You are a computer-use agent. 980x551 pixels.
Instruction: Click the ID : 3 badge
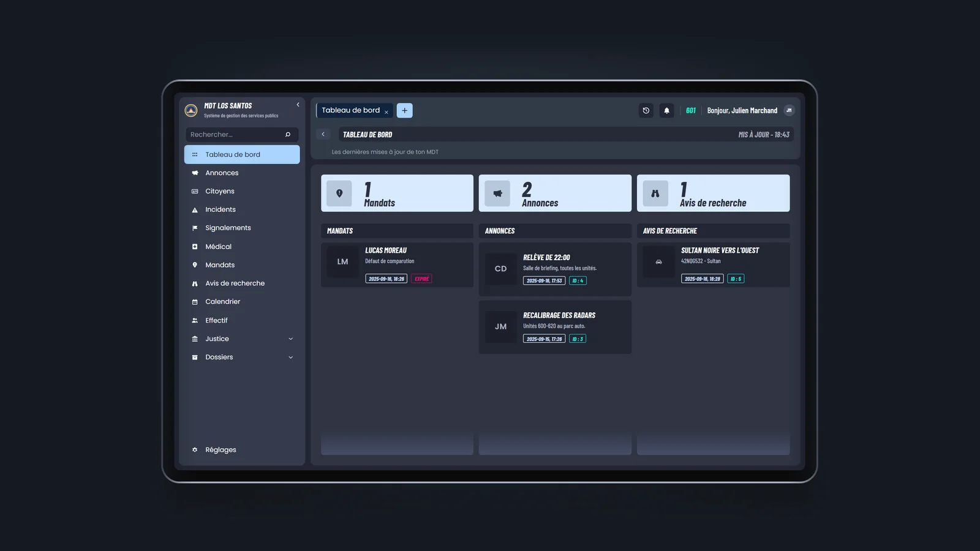pos(578,339)
